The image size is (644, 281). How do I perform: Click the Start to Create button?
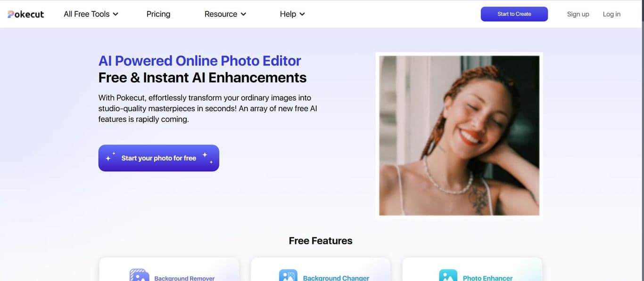click(514, 14)
